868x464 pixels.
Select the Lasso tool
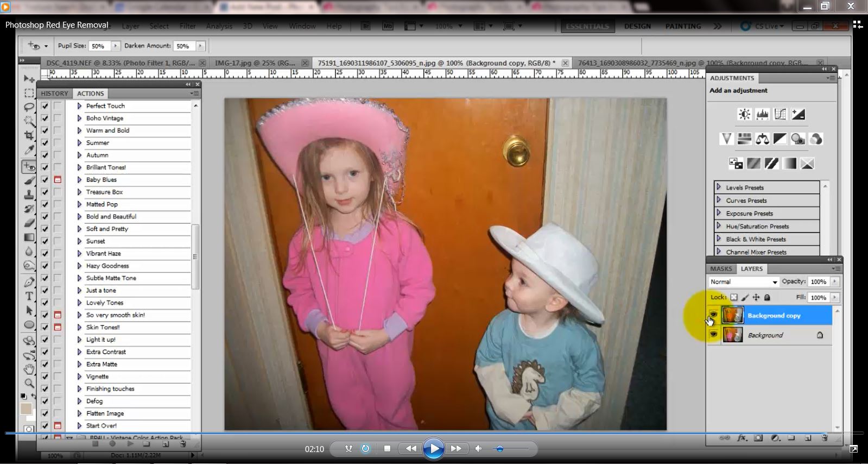[x=29, y=106]
